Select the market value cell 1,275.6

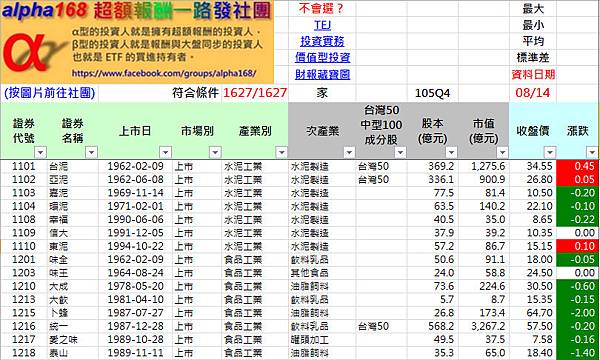pos(484,166)
